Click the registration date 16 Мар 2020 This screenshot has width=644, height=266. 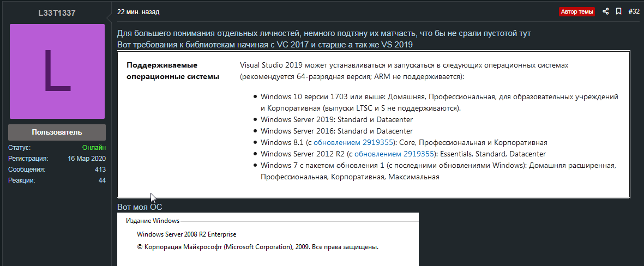87,159
